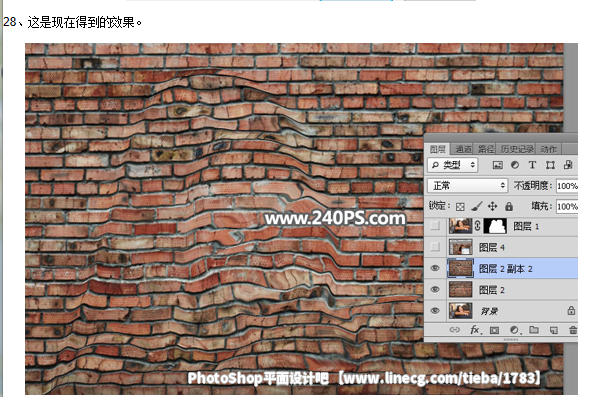This screenshot has height=397, width=596.
Task: Switch to 路径 tab
Action: click(x=486, y=149)
